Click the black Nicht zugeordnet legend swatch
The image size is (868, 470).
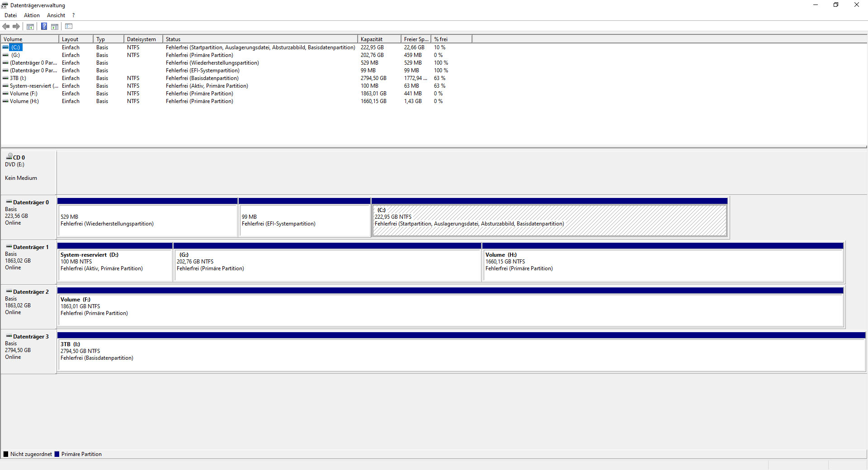click(x=6, y=454)
